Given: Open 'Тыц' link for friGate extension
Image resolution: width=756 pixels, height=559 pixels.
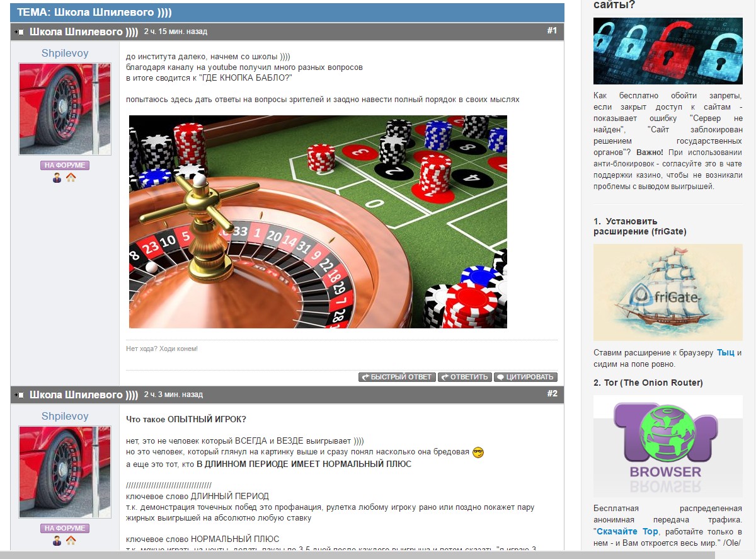Looking at the screenshot, I should tap(726, 353).
